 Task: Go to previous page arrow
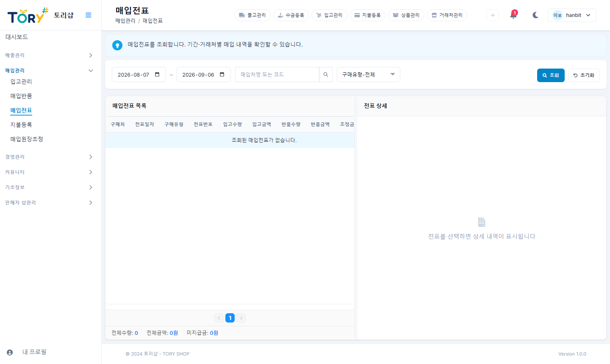pyautogui.click(x=219, y=318)
